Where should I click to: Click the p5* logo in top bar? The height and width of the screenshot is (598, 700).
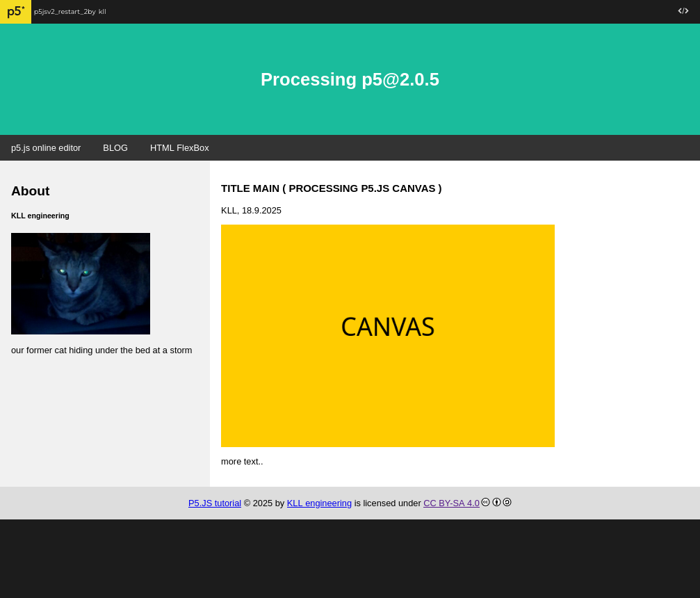point(15,12)
